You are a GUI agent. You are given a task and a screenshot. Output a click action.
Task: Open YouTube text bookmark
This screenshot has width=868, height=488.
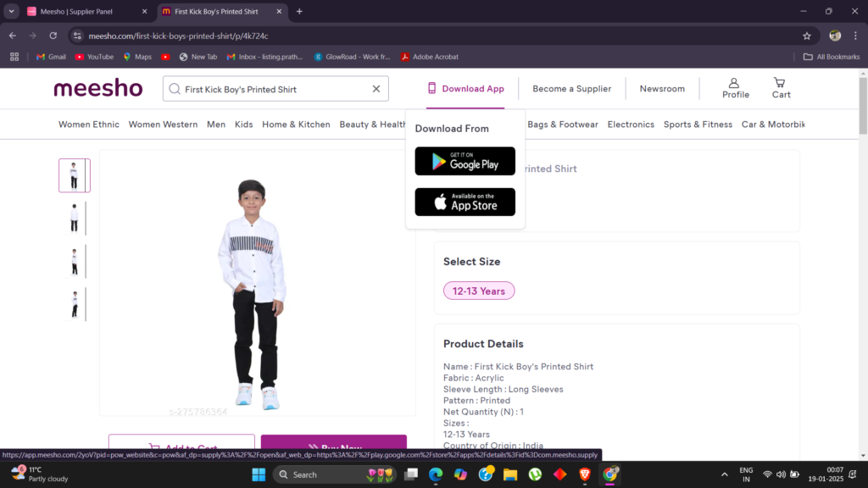[x=94, y=57]
